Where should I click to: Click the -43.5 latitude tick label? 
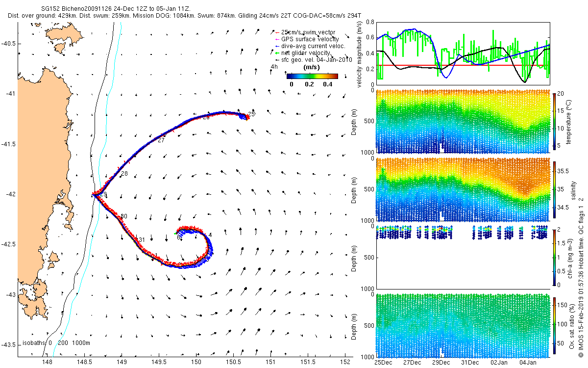9,345
